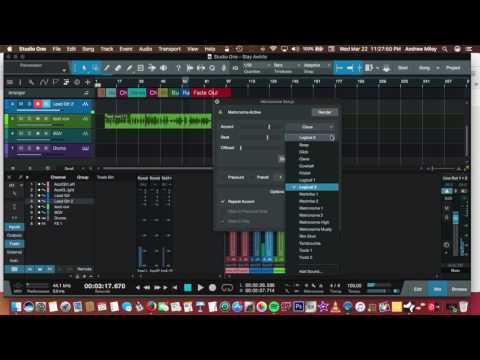The height and width of the screenshot is (360, 480).
Task: Click the Play button in transport
Action: click(x=200, y=287)
